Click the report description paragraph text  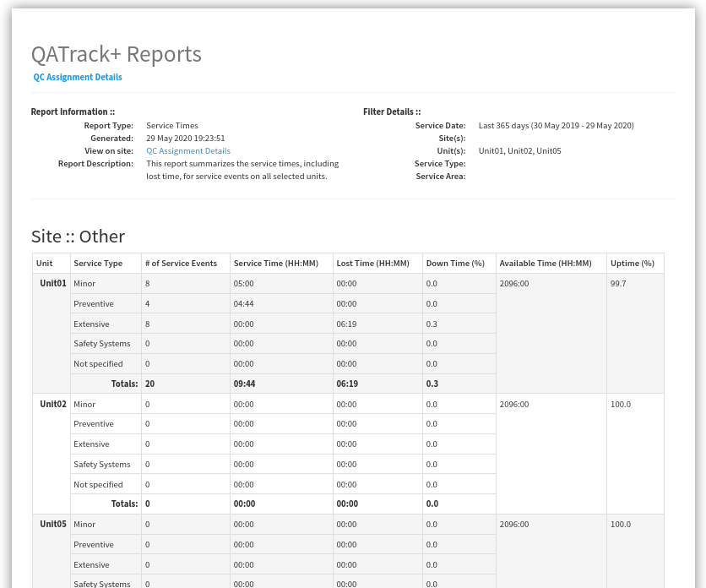click(x=242, y=170)
